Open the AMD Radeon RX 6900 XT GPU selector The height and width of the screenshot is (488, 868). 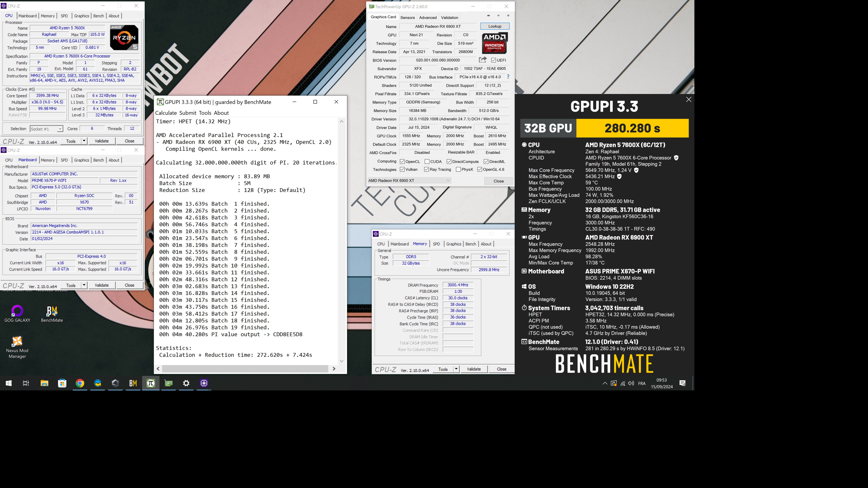pyautogui.click(x=409, y=181)
